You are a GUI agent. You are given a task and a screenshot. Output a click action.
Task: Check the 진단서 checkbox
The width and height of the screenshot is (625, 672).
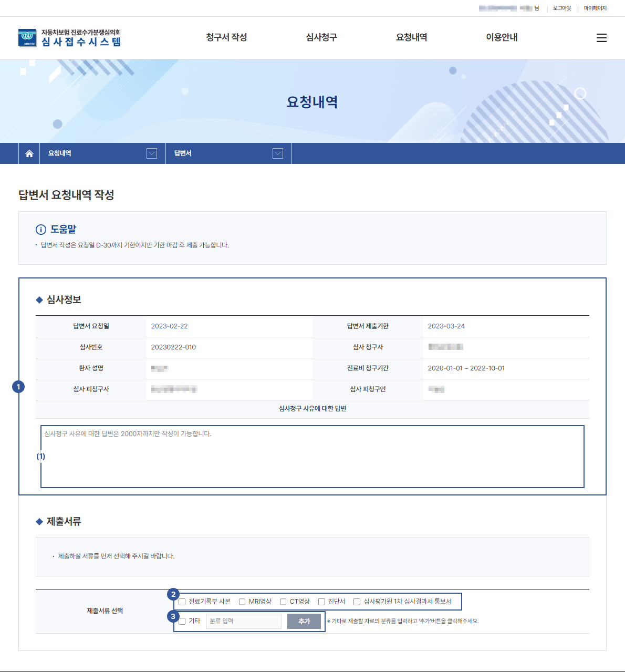coord(321,602)
